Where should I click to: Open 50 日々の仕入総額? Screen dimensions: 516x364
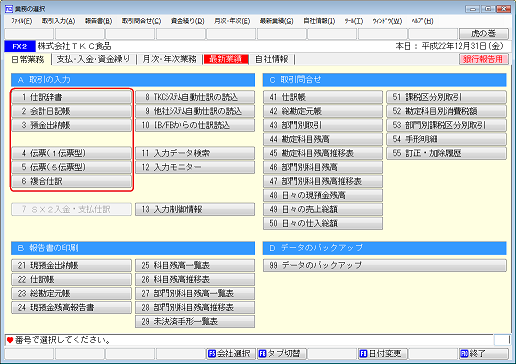(x=323, y=223)
